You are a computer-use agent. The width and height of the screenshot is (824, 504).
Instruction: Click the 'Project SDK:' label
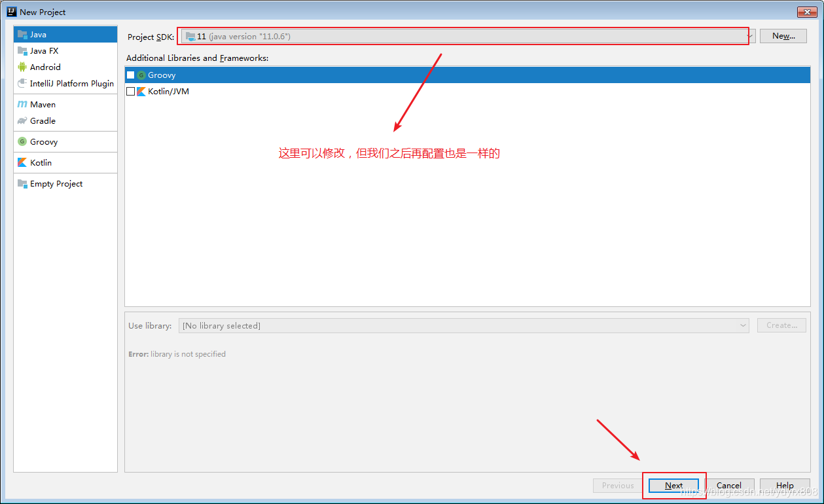coord(151,37)
